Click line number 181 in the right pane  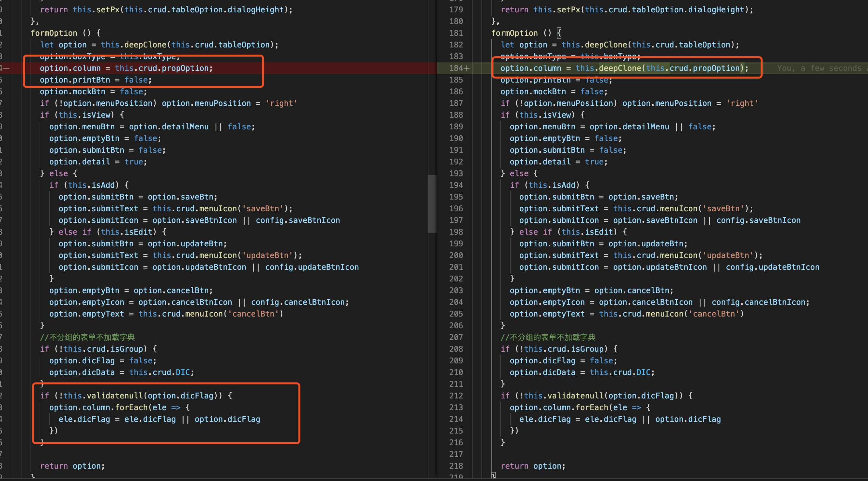(456, 33)
